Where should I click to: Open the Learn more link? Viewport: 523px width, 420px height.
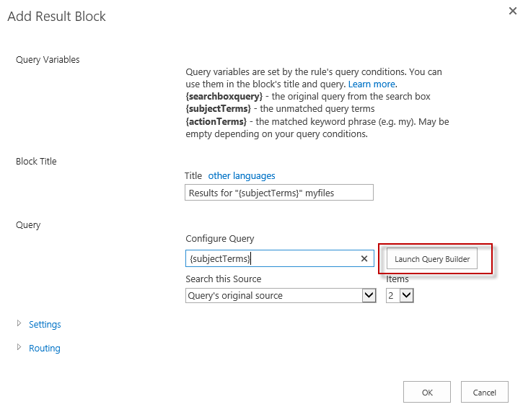[x=372, y=84]
